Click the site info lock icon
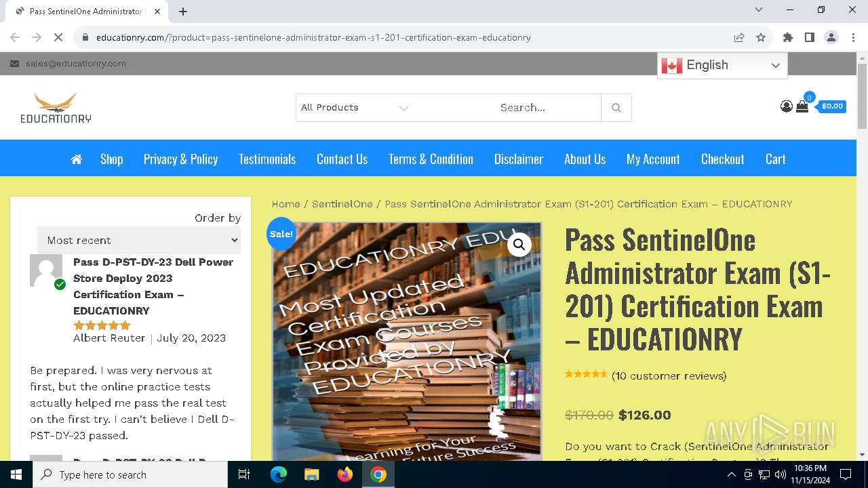The width and height of the screenshot is (868, 488). tap(85, 37)
